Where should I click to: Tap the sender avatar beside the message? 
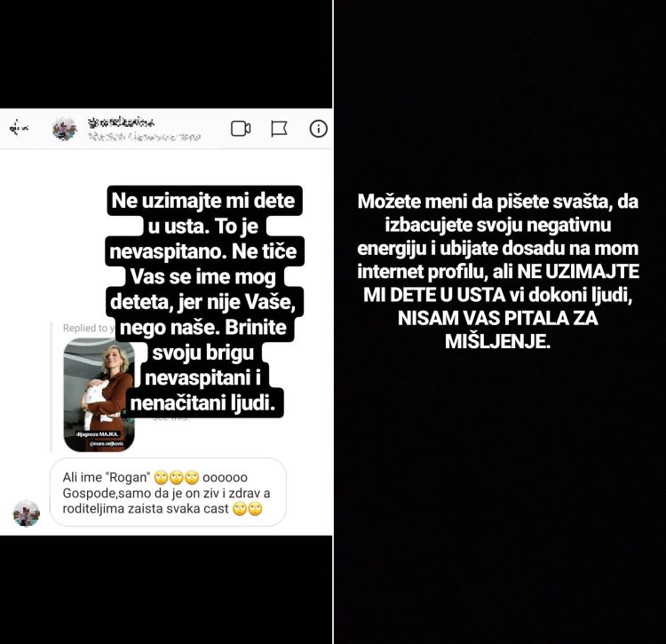coord(27,513)
